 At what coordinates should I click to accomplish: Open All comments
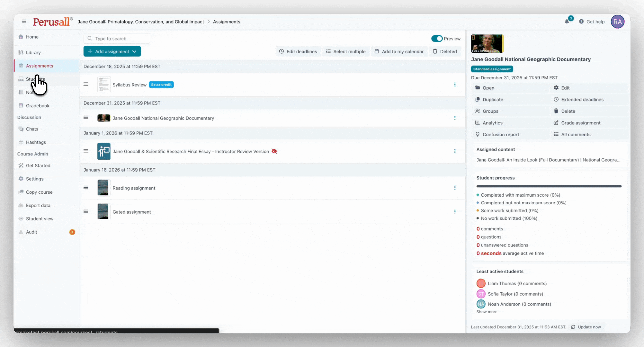point(589,135)
